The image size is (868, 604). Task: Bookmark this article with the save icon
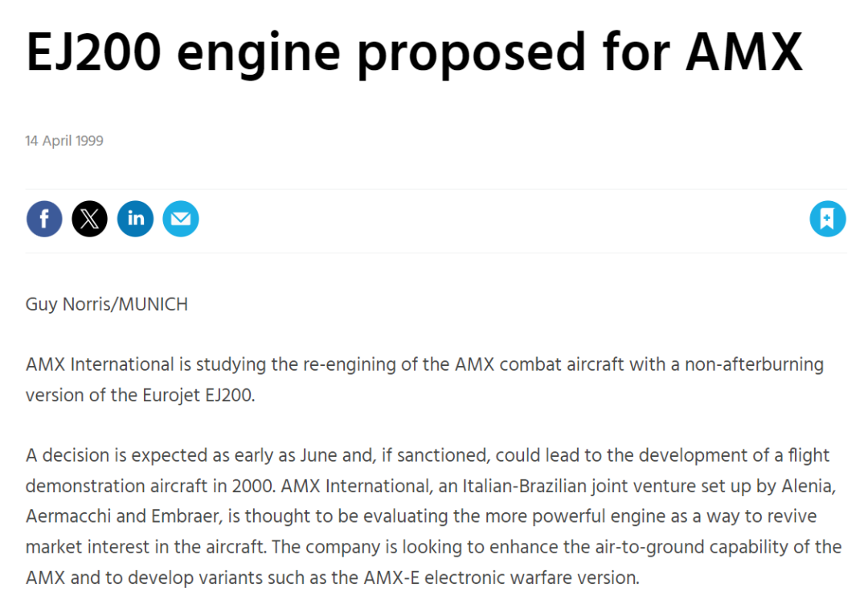[828, 219]
